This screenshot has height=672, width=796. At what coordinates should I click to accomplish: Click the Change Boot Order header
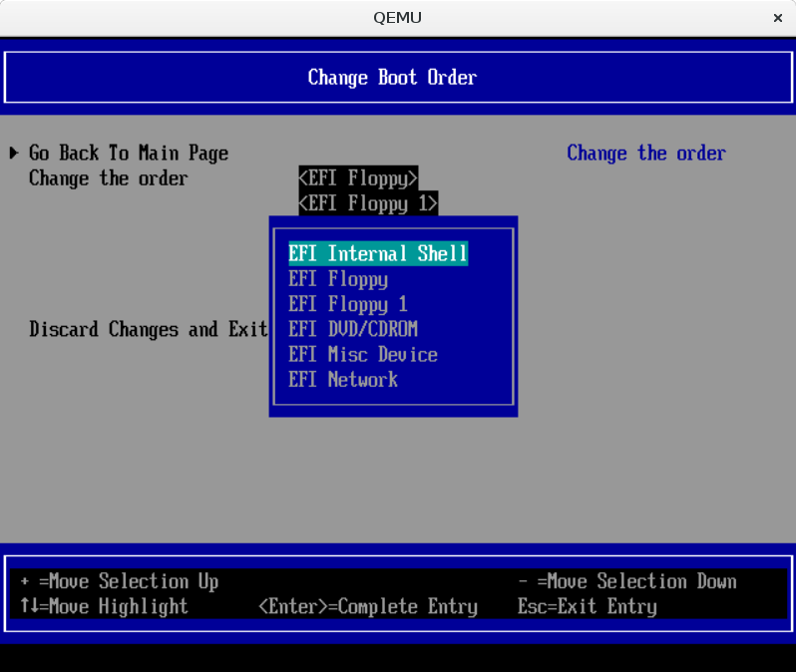click(392, 78)
